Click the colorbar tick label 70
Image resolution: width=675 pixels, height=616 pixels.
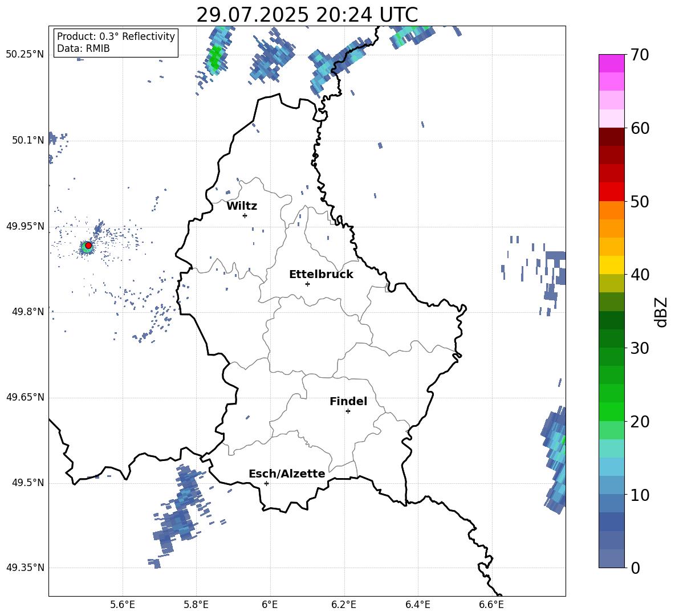pos(640,55)
